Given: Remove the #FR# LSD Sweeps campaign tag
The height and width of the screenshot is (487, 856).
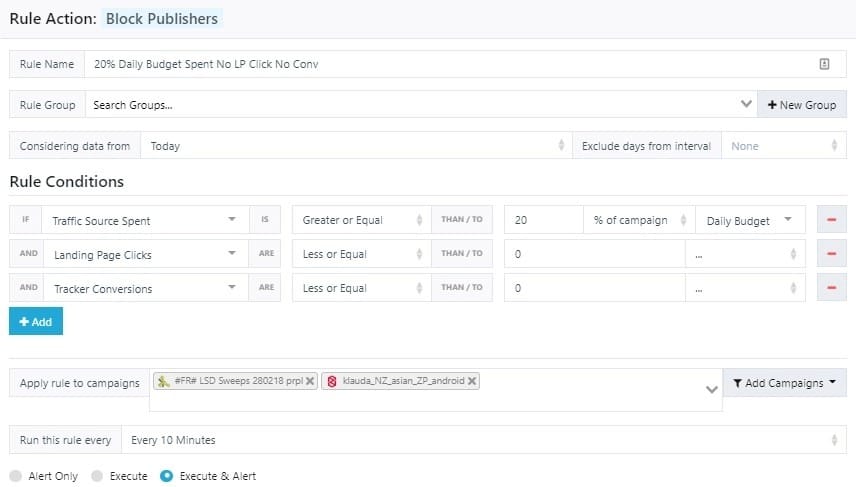Looking at the screenshot, I should click(310, 381).
